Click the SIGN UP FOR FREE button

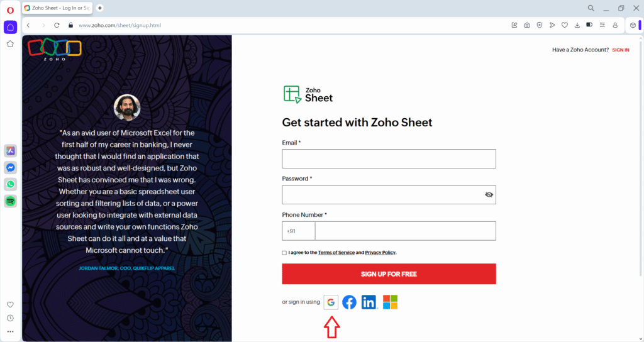389,274
